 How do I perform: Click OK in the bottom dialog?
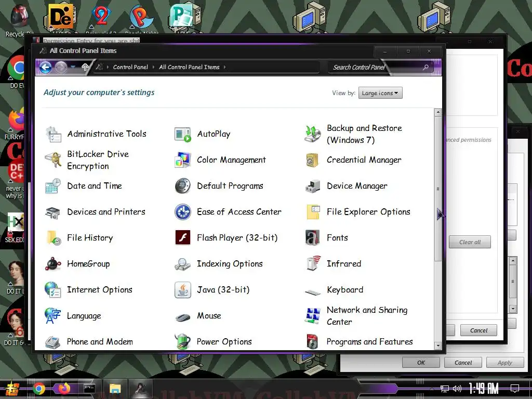[421, 363]
